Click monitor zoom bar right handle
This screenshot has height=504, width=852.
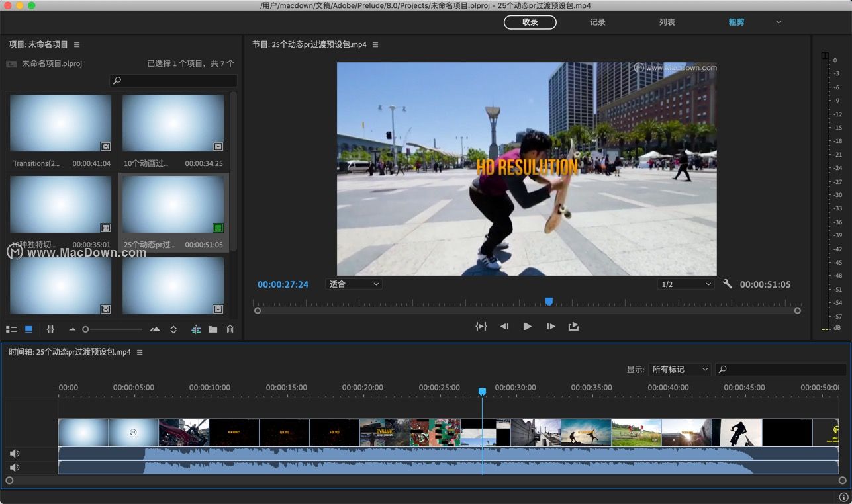tap(798, 310)
